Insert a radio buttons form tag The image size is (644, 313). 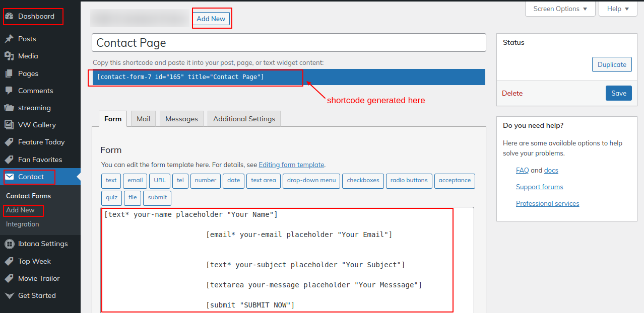(409, 181)
